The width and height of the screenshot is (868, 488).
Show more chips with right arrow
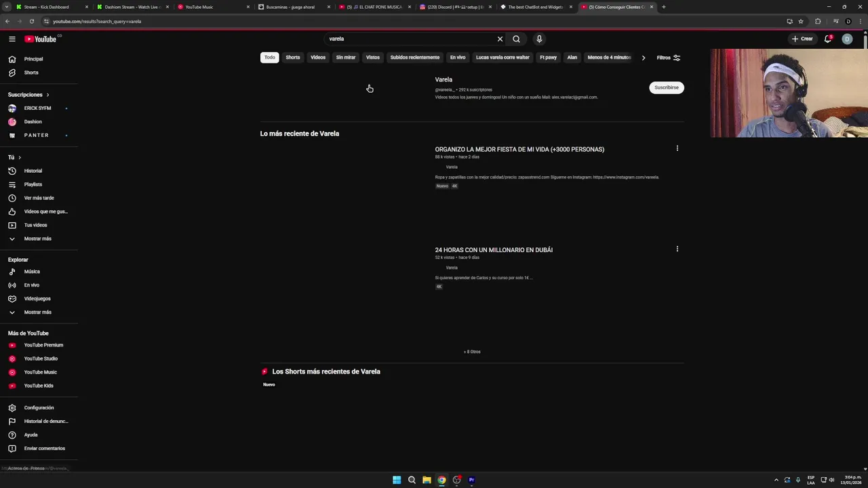[644, 58]
